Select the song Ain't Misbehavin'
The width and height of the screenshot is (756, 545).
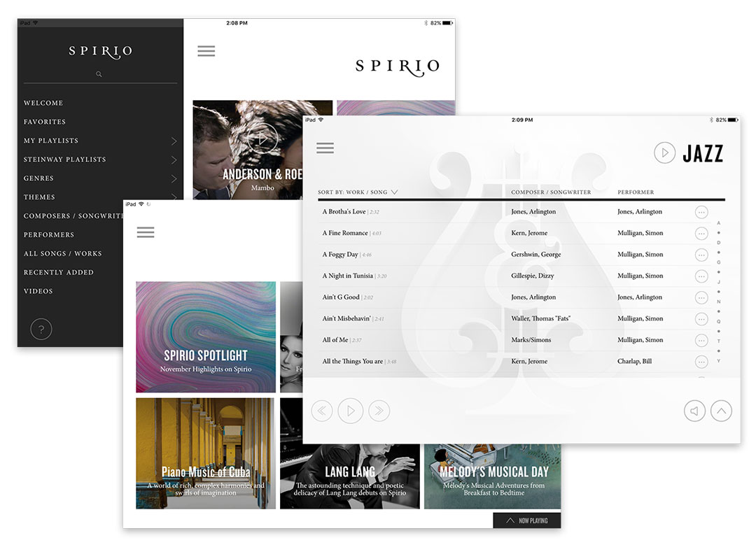(346, 318)
